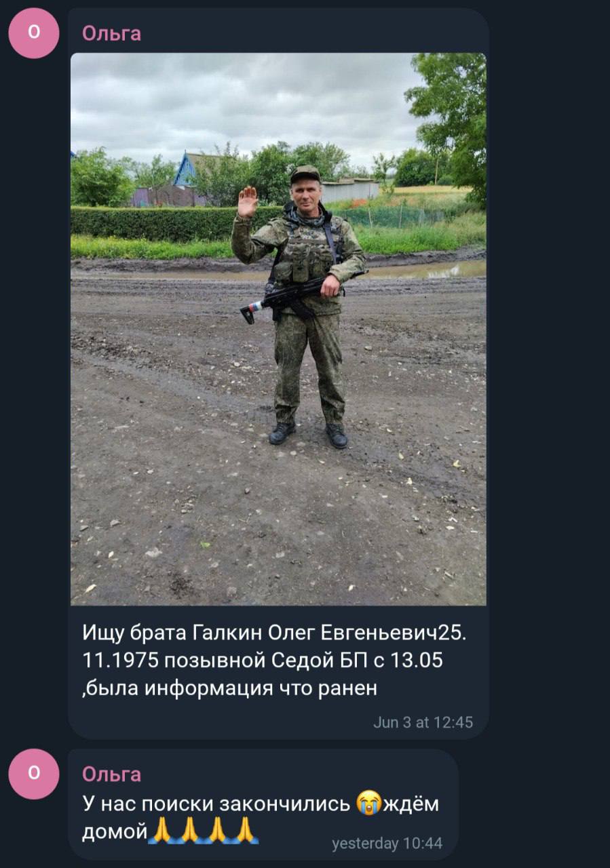Select the caption text starting "Ищу брата"
Viewport: 610px width, 868px height.
pos(275,660)
